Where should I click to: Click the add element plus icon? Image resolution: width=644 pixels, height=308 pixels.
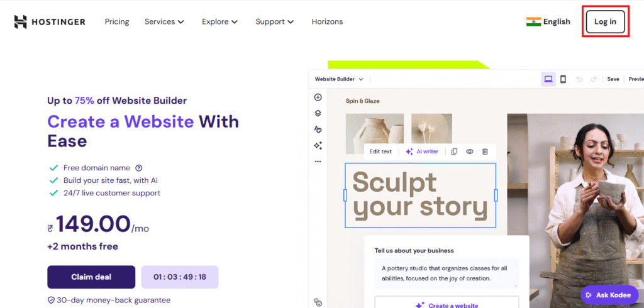tap(318, 97)
